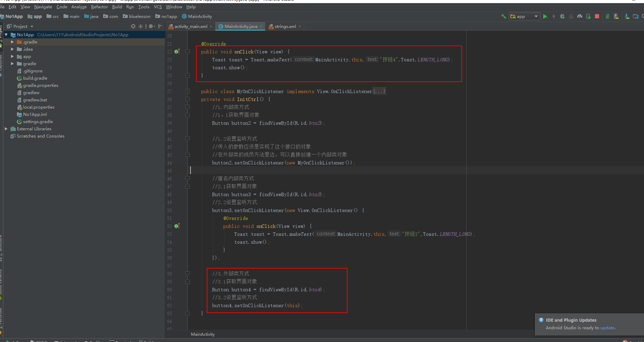Open Project Structure icon in toolbar
Screen dimensions: 644x342
[x=635, y=17]
